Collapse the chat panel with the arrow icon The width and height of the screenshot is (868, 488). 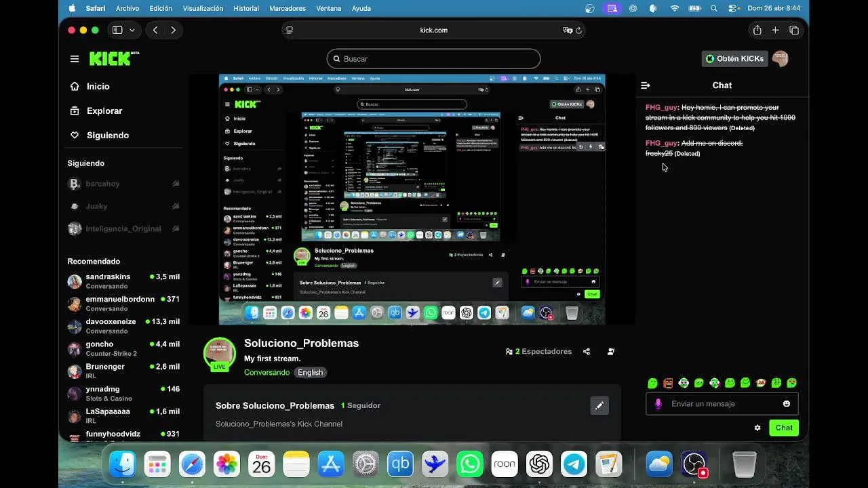646,85
